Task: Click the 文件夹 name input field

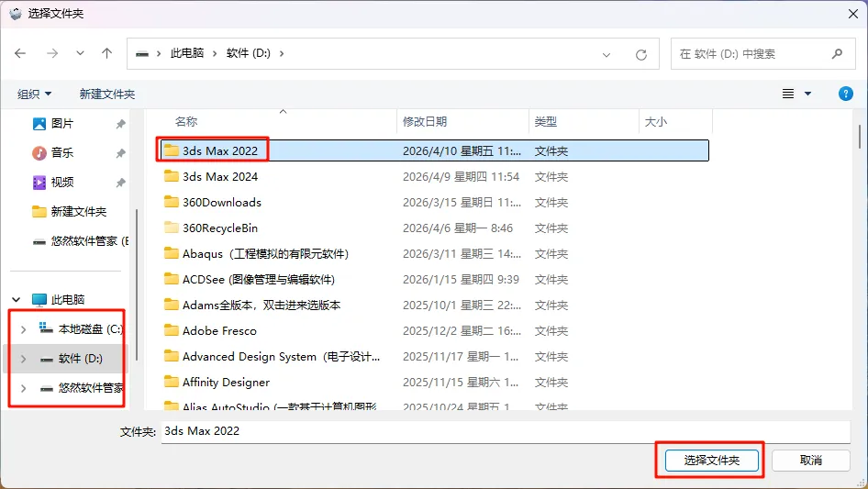Action: [506, 431]
